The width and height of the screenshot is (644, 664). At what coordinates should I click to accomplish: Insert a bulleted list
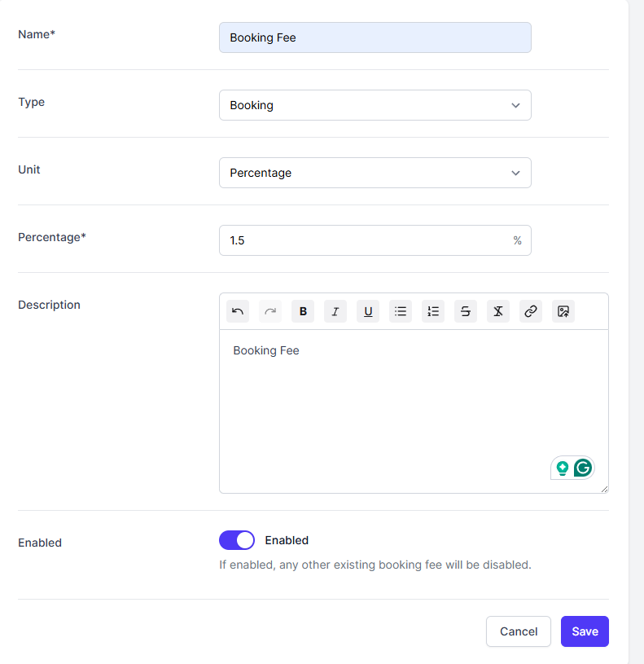(401, 311)
